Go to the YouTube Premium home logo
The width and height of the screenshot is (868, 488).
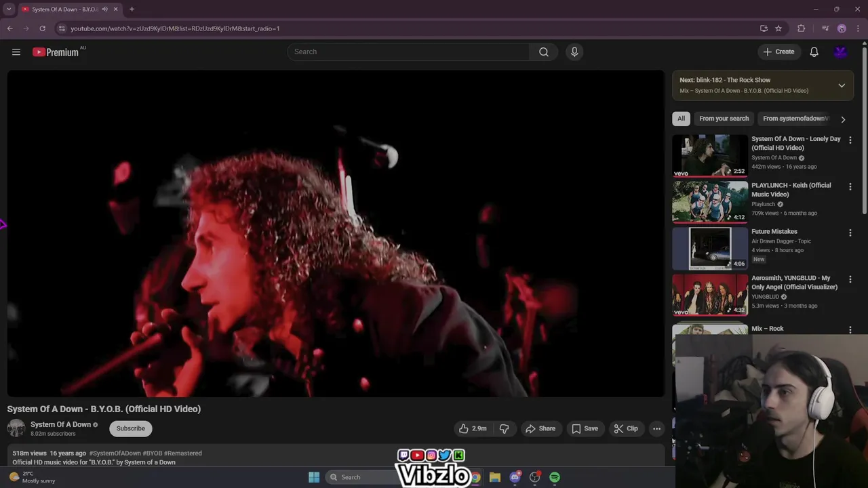(x=56, y=52)
